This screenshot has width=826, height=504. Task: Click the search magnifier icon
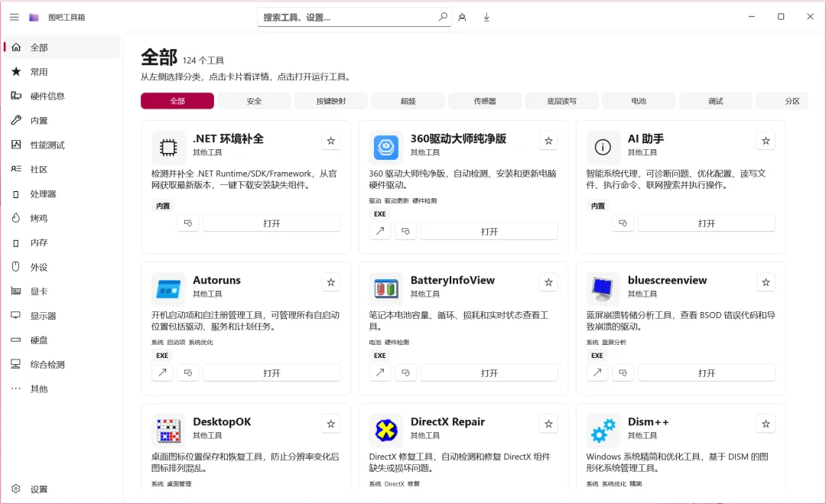[443, 17]
